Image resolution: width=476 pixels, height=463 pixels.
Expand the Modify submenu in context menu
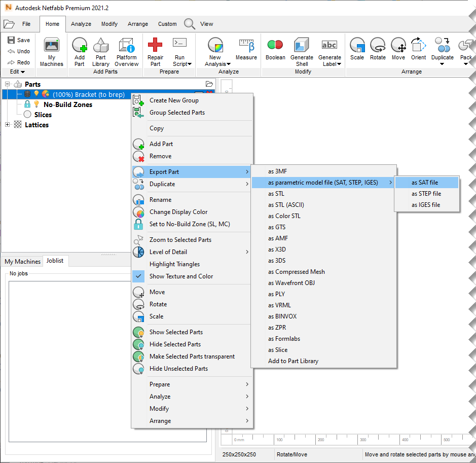tap(192, 409)
